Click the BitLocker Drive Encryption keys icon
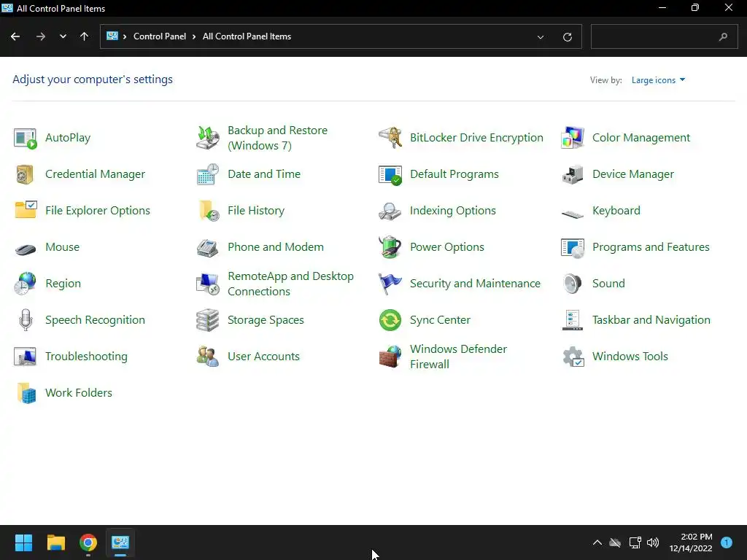 390,138
